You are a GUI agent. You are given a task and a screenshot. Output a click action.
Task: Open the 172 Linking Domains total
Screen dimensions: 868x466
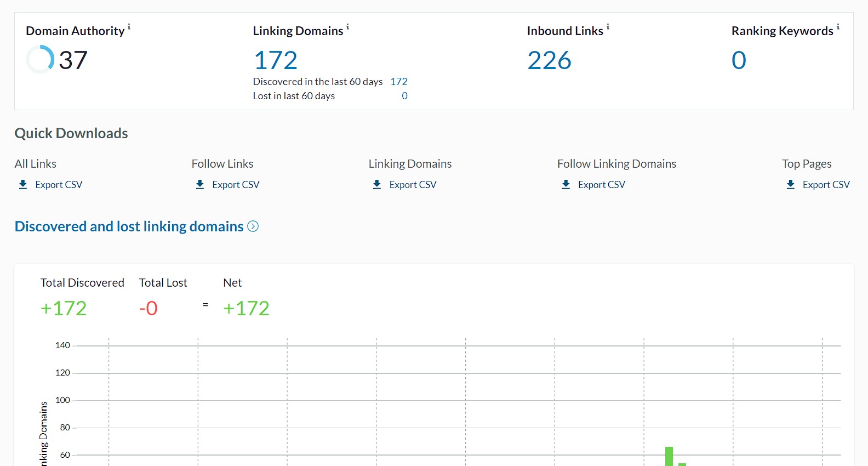(276, 60)
